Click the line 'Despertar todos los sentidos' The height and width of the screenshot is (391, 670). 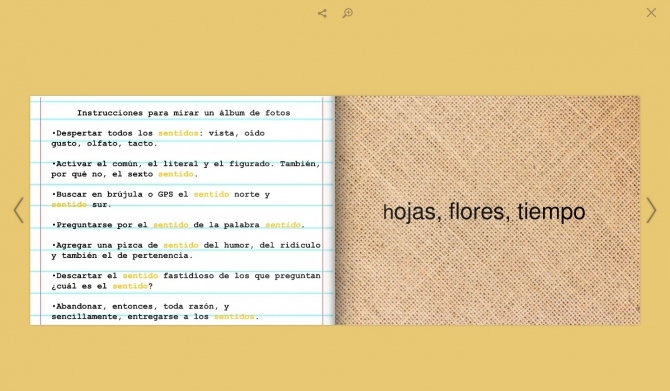pyautogui.click(x=158, y=133)
